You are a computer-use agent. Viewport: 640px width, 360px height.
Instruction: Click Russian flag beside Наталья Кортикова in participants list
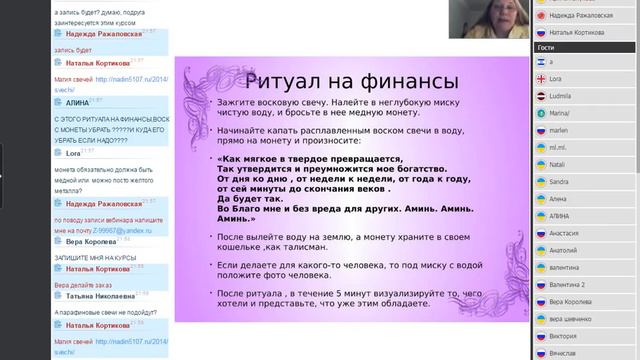coord(541,33)
